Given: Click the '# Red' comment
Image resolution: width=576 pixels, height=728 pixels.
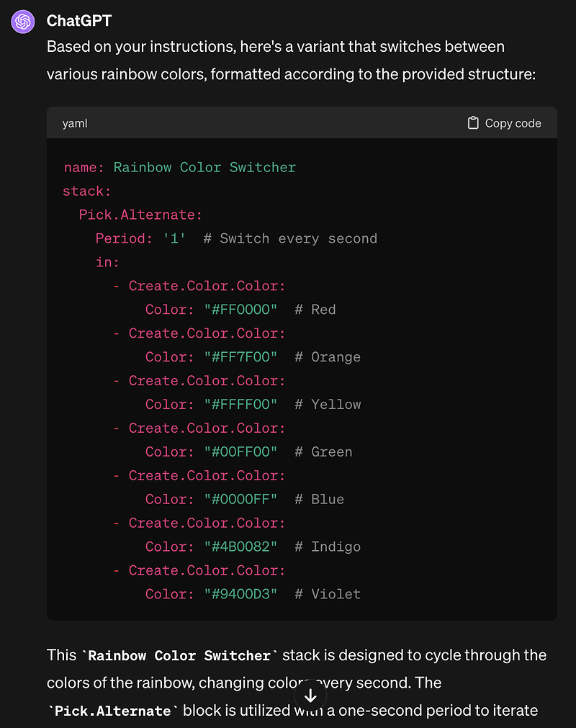Looking at the screenshot, I should (x=315, y=310).
